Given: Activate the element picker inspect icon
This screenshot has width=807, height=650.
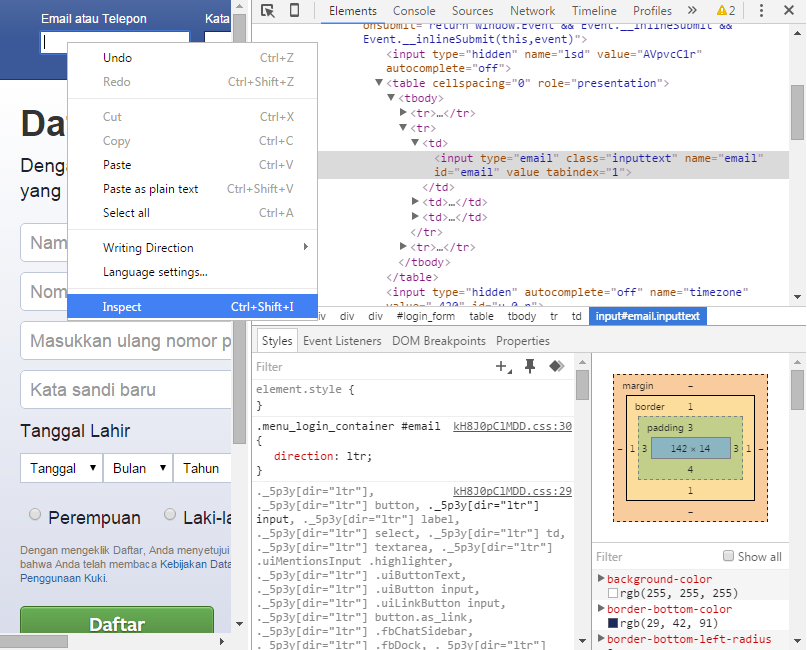Looking at the screenshot, I should [x=268, y=11].
